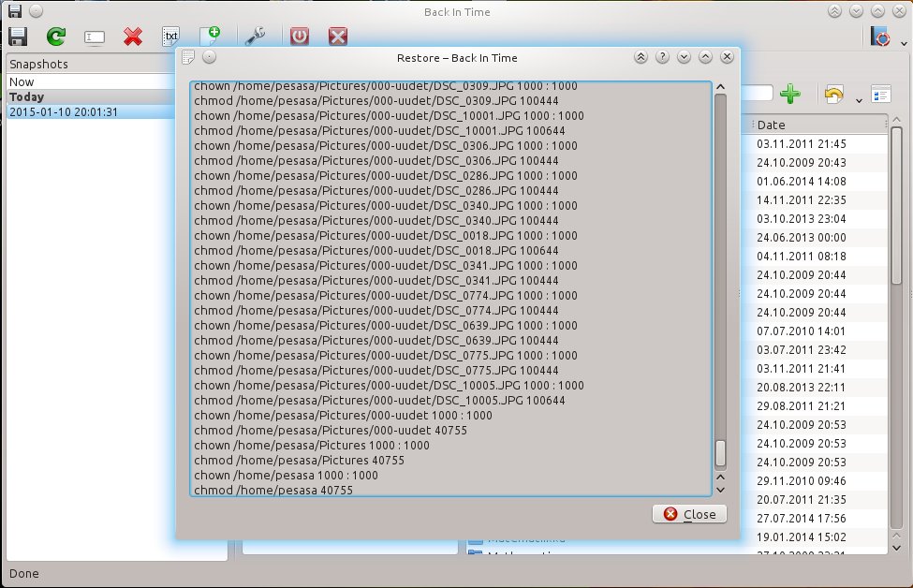Expand the help menu dropdown arrow
913x588 pixels.
[904, 44]
